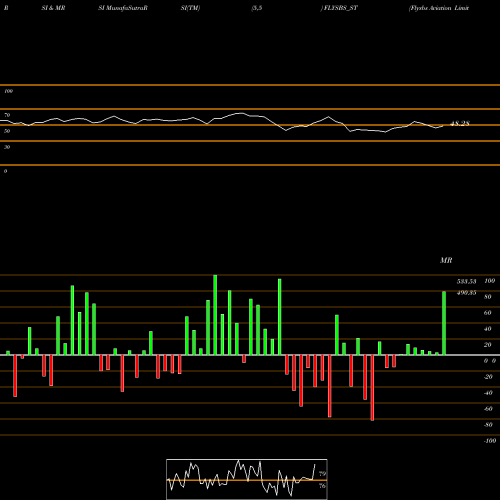Click the MR axis label -60
Screen dimensions: 500x500
coord(488,409)
